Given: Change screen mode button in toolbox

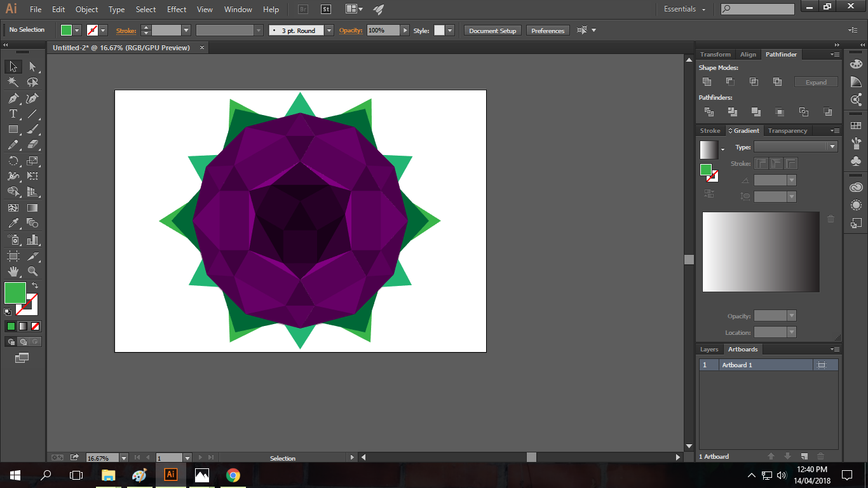Looking at the screenshot, I should 22,358.
